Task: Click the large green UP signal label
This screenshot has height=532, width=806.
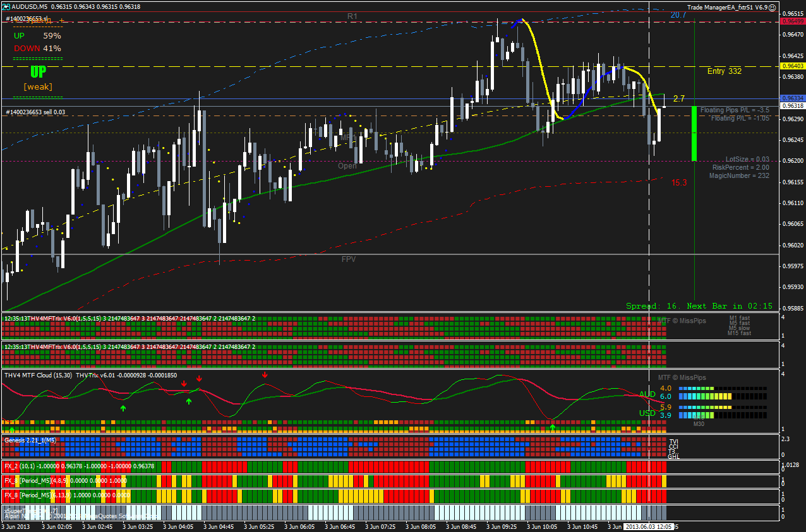Action: pos(38,71)
